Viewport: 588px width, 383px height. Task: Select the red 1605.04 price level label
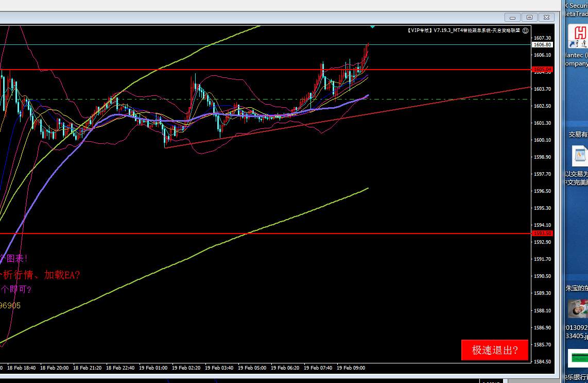click(542, 70)
